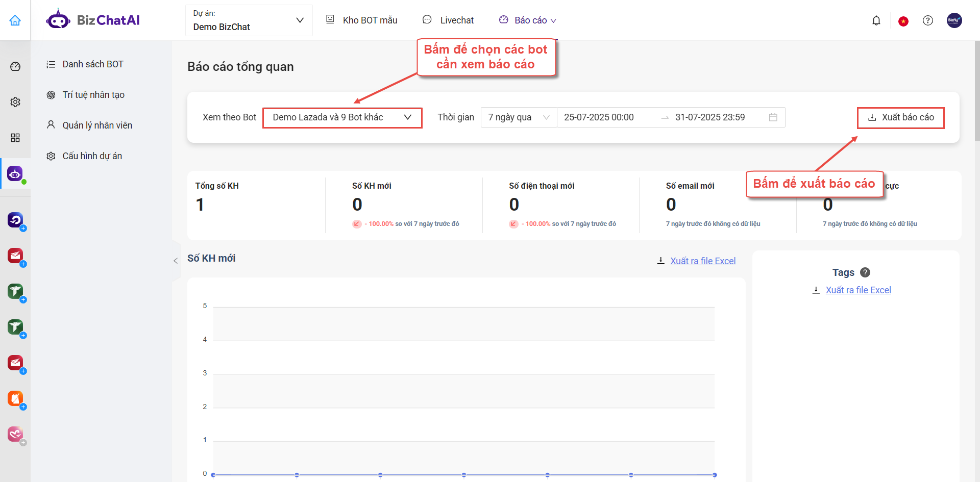The width and height of the screenshot is (980, 482).
Task: Click Xuất ra file Excel under Tags
Action: click(x=857, y=290)
